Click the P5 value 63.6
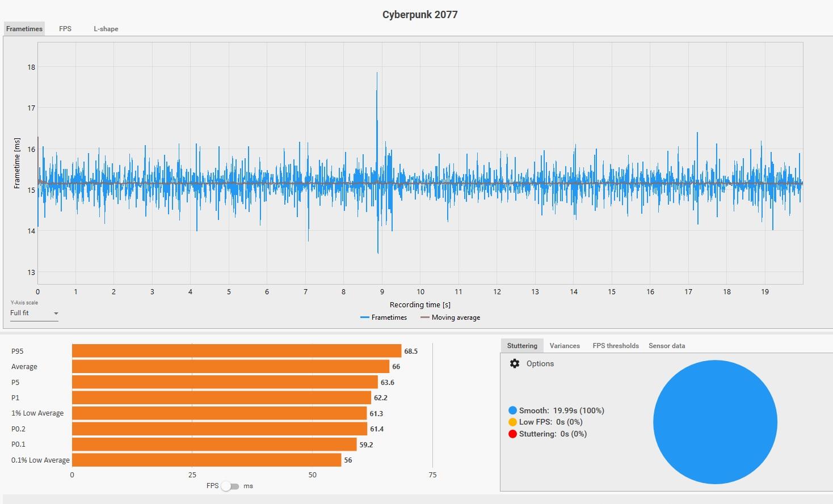 pos(388,383)
